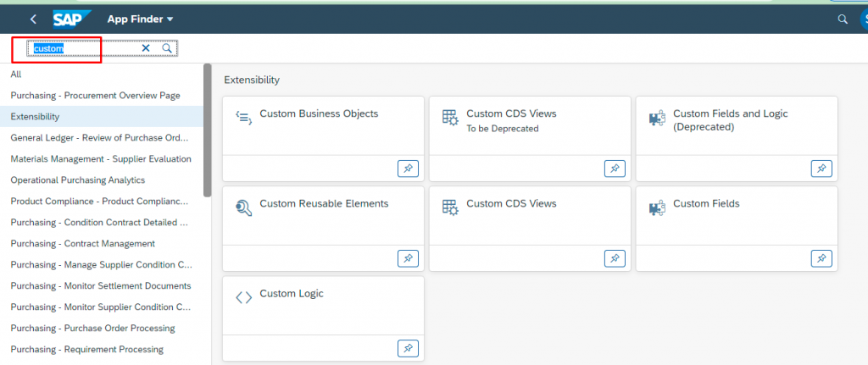Pin the Custom Reusable Elements tile
Screen dimensions: 868x365
(x=408, y=258)
